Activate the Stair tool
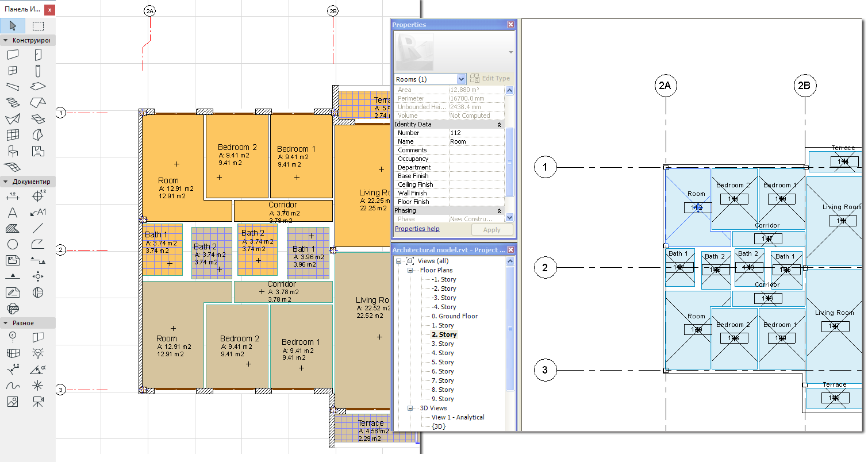Viewport: 868px width, 462px height. pos(13,103)
